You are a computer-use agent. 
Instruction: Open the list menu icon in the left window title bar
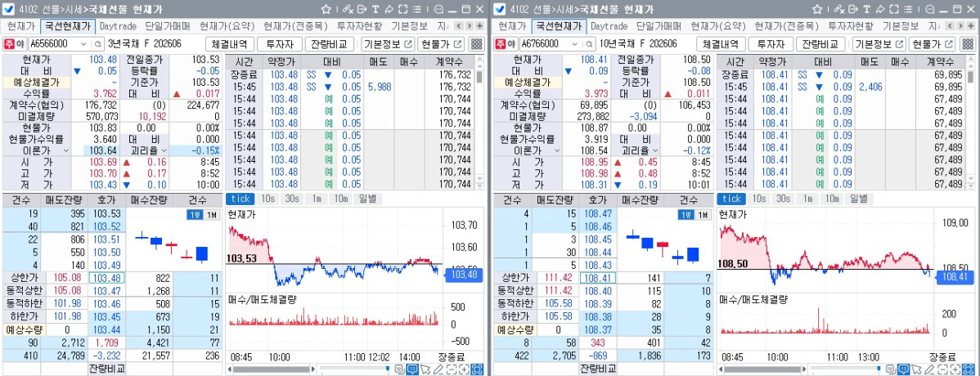tap(417, 9)
